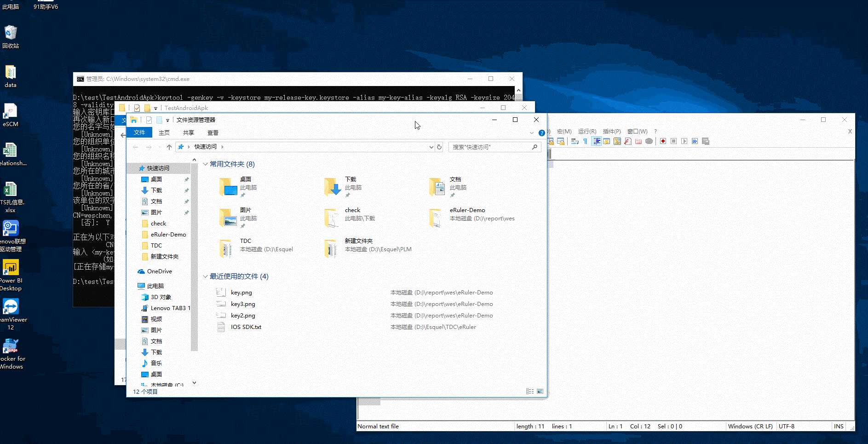Viewport: 868px width, 444px height.
Task: Select the TDC folder in the sidebar
Action: [x=156, y=245]
